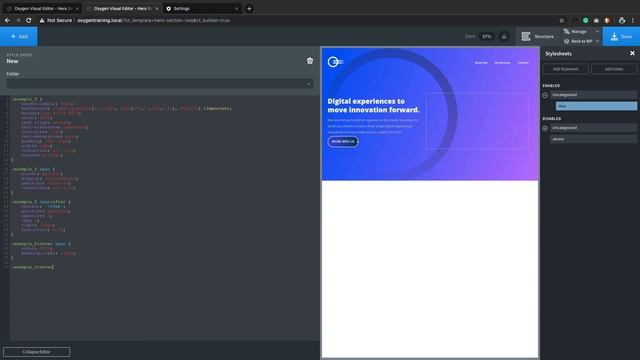Screen dimensions: 640x360
Task: Select the hero heading Digital experiences text
Action: 373,105
